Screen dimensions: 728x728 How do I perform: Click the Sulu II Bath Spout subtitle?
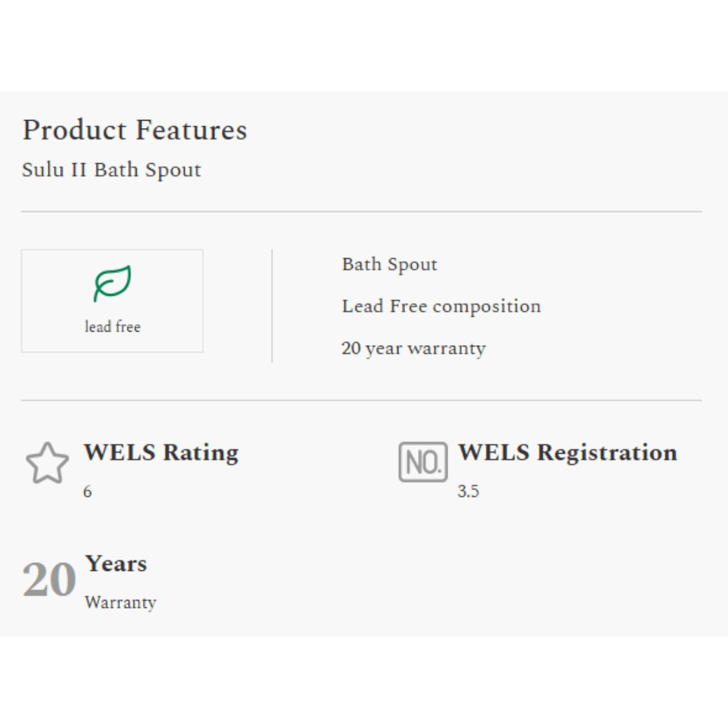[x=111, y=170]
